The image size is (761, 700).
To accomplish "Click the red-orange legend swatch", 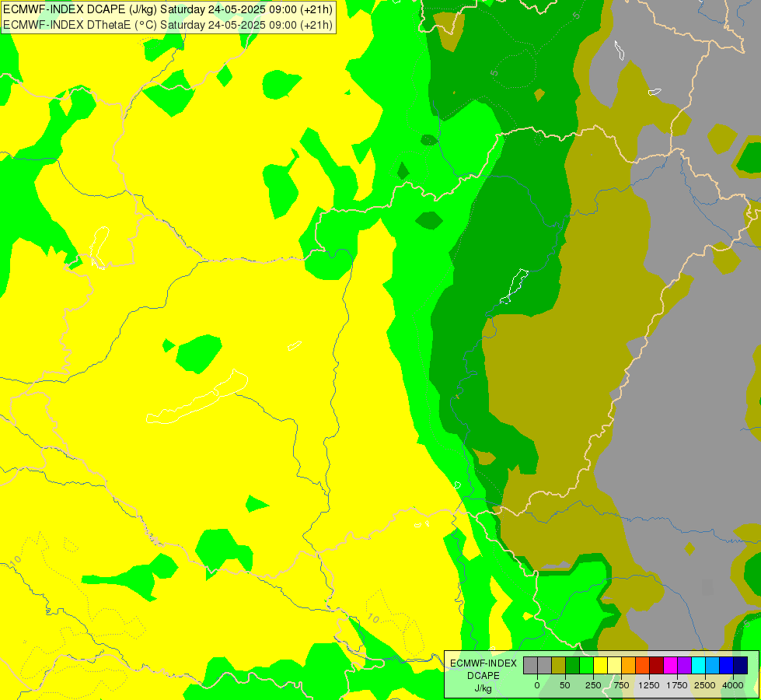I will pos(643,666).
